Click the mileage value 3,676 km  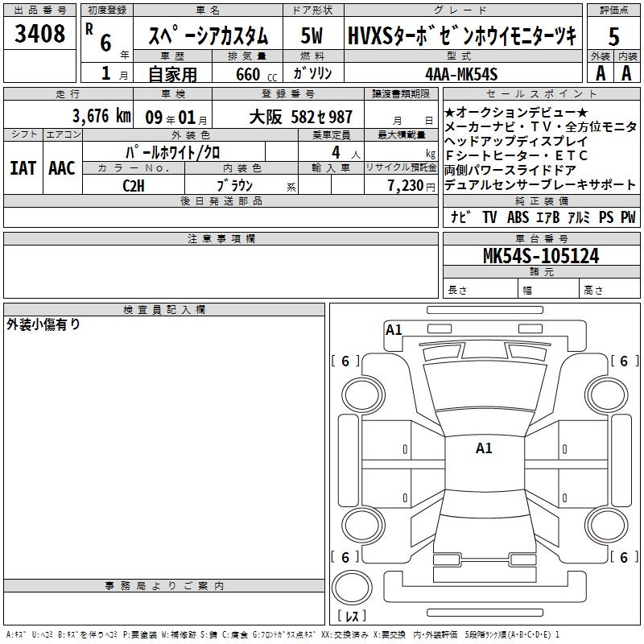pos(101,115)
